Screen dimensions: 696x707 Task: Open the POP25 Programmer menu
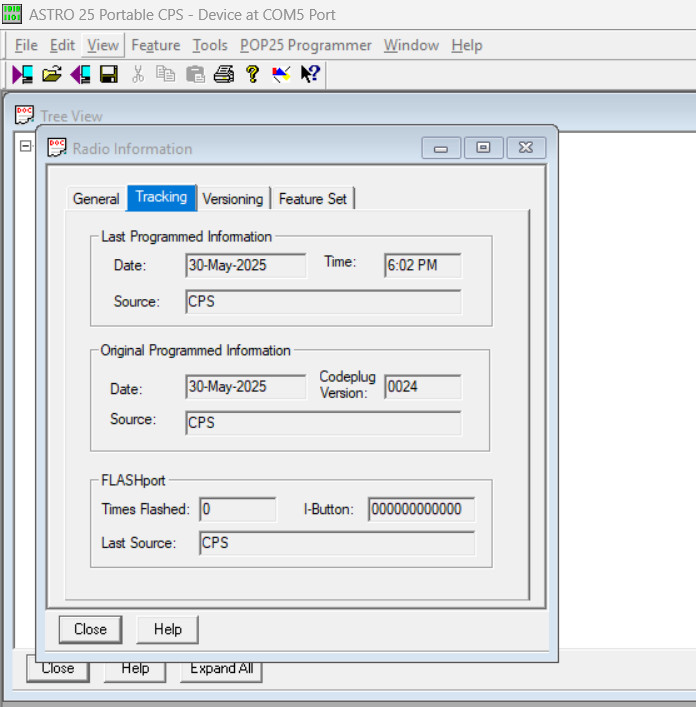pos(305,45)
